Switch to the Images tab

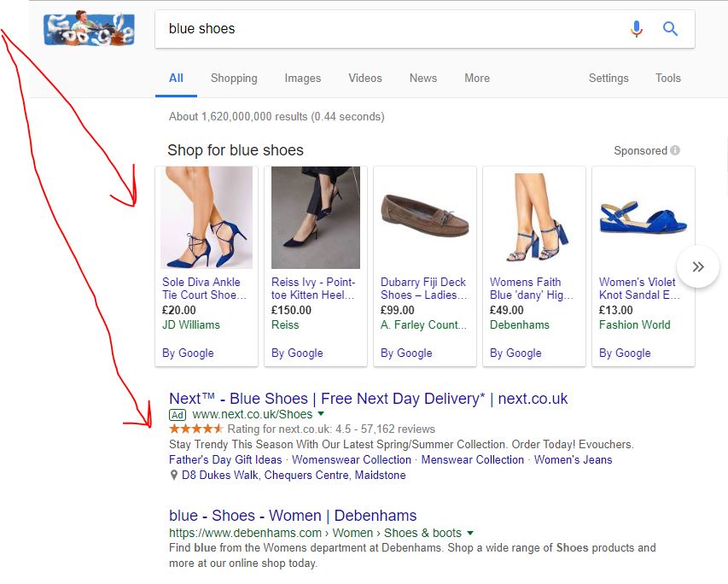coord(302,78)
